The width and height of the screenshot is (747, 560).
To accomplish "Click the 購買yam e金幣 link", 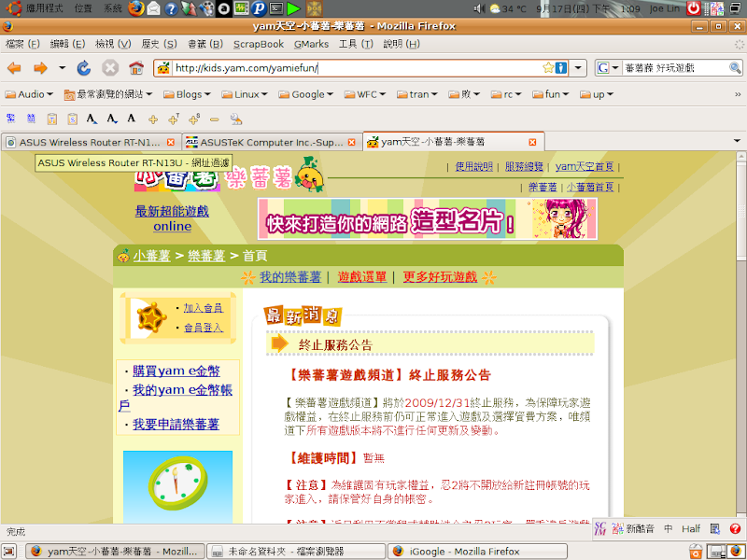I will point(176,371).
